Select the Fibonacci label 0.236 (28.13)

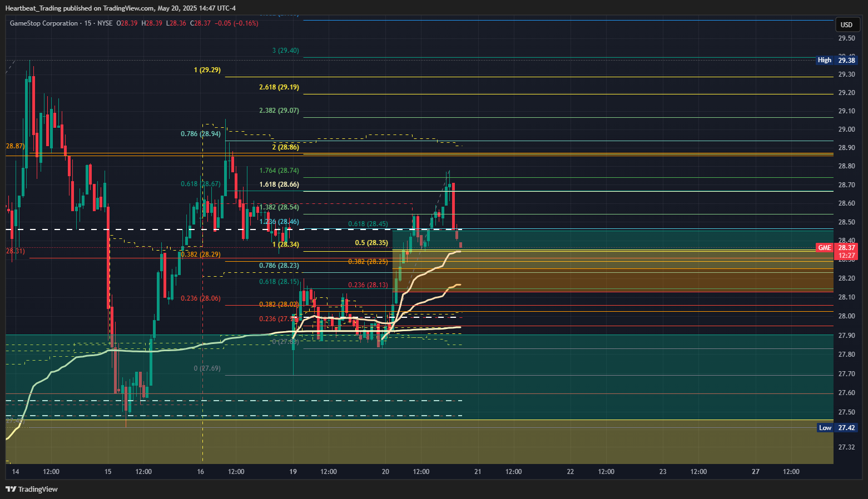point(368,285)
